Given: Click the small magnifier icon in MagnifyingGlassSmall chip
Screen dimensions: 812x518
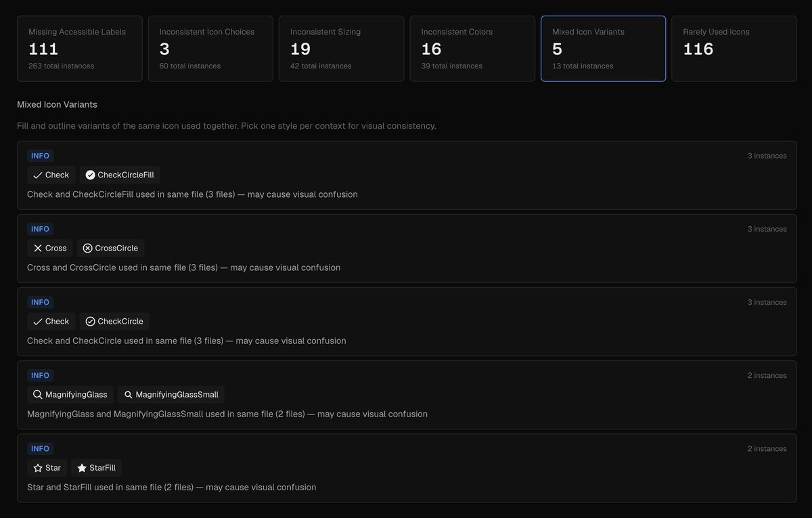Looking at the screenshot, I should pyautogui.click(x=129, y=394).
